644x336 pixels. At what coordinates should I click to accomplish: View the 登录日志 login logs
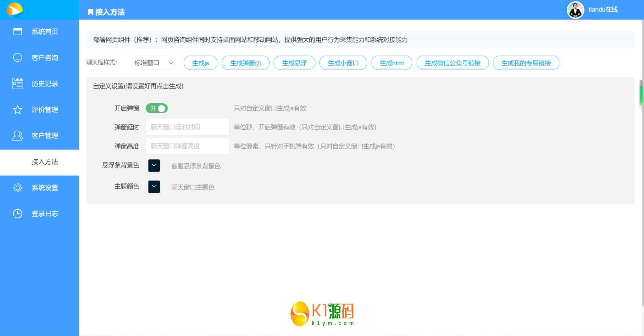coord(44,214)
